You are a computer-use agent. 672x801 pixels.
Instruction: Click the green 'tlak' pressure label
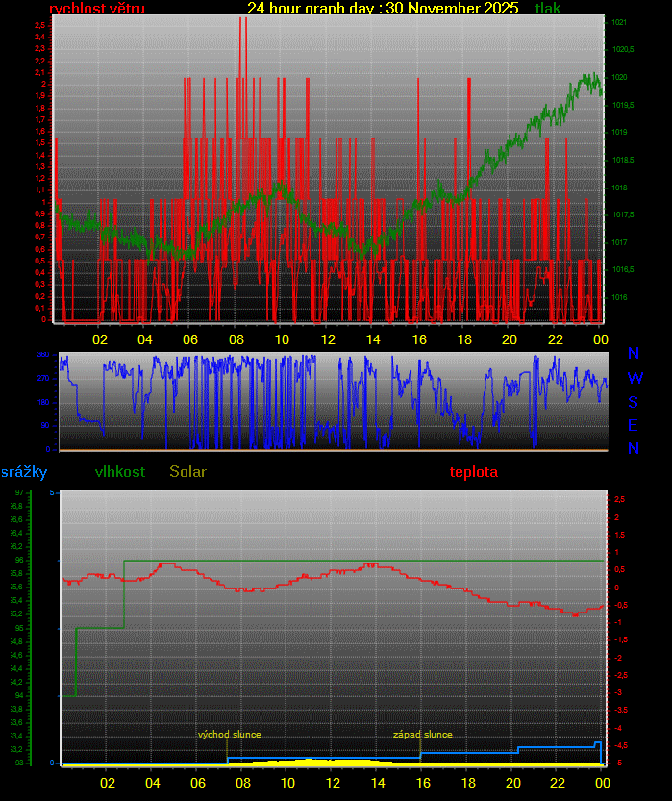tap(548, 9)
